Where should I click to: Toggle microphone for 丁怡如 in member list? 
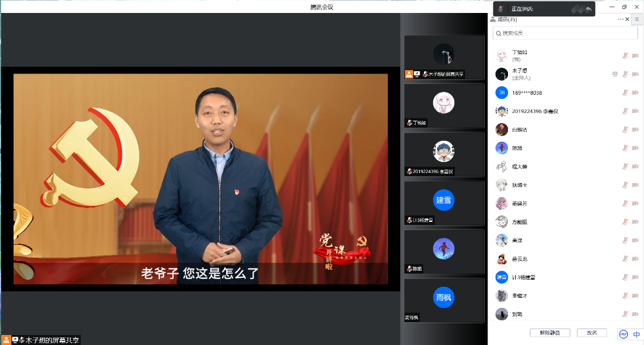(x=625, y=56)
